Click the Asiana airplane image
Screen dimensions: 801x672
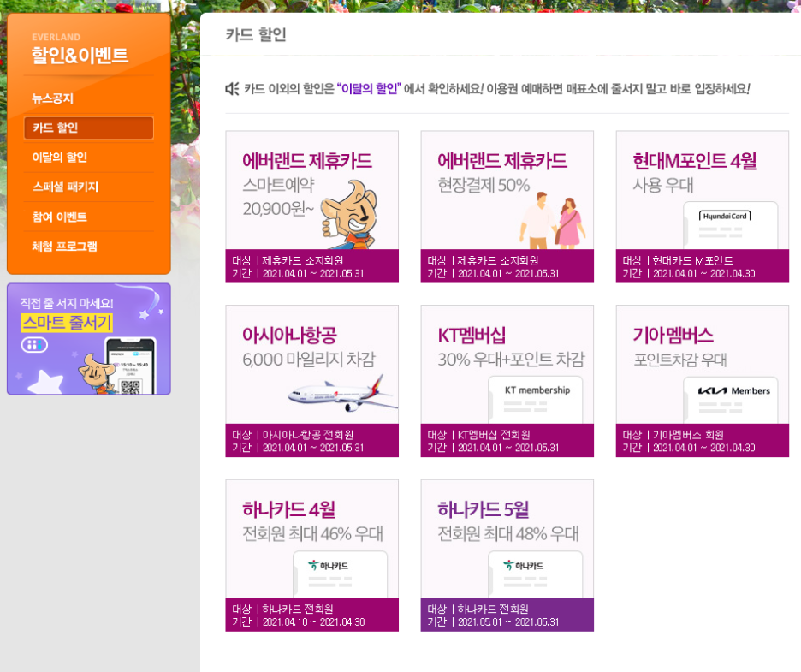coord(343,394)
